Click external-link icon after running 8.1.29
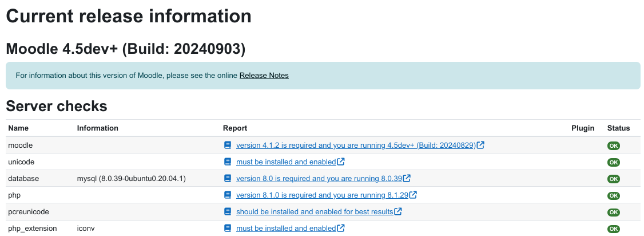The image size is (644, 236). (x=413, y=195)
